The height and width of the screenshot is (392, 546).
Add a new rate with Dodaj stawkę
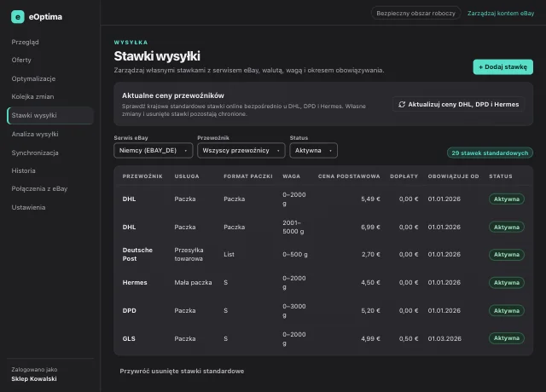click(x=502, y=66)
